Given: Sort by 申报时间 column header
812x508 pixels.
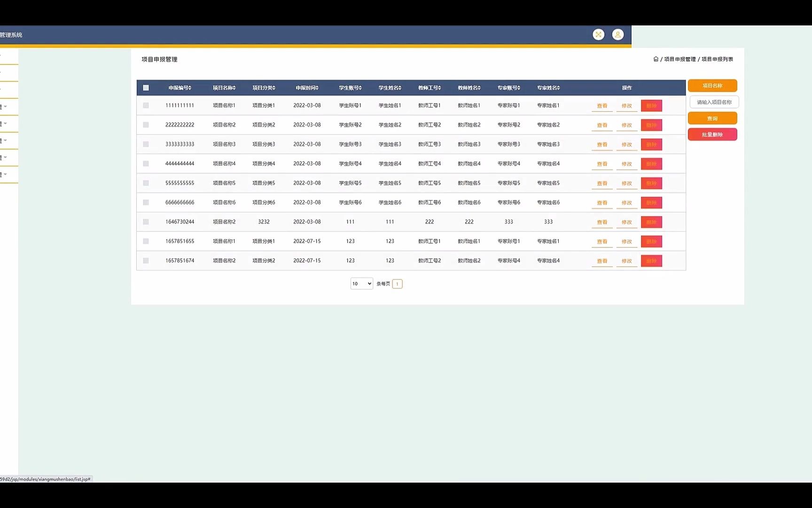Looking at the screenshot, I should [x=307, y=87].
